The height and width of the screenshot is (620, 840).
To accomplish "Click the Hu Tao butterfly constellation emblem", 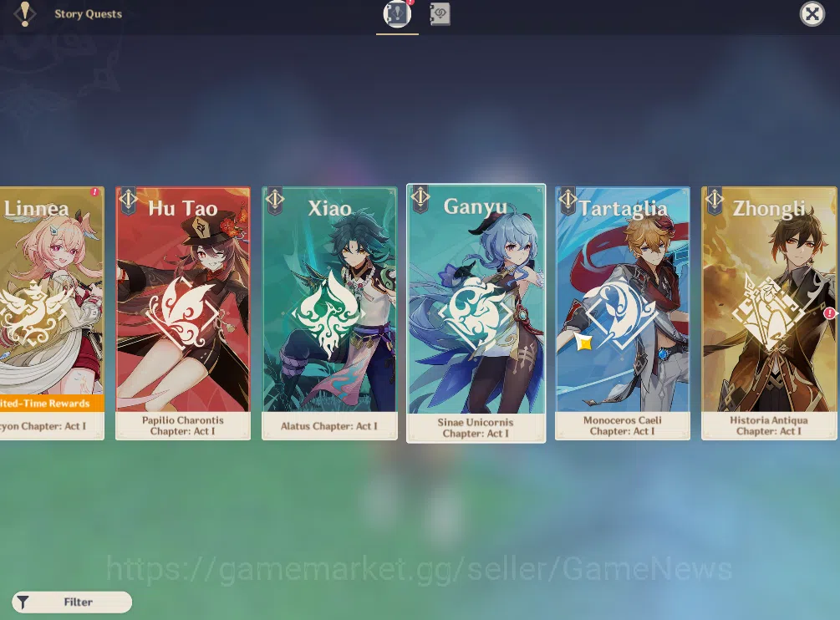I will click(x=183, y=313).
